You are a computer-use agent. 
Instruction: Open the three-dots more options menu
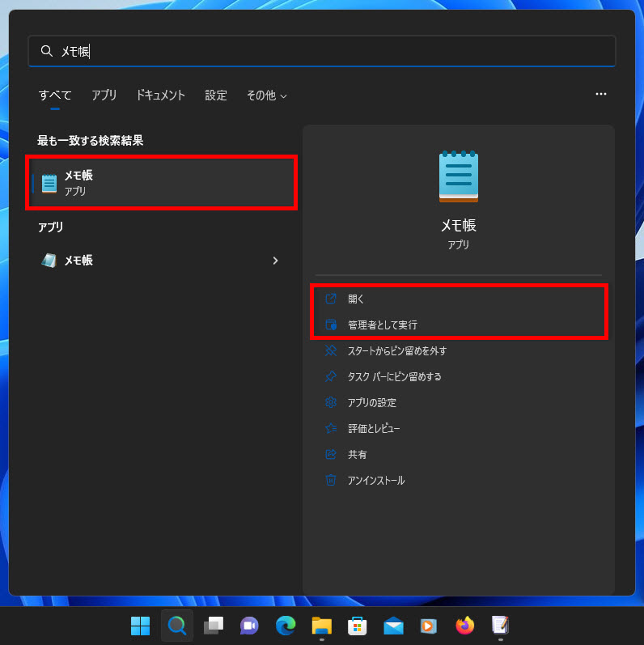tap(600, 95)
